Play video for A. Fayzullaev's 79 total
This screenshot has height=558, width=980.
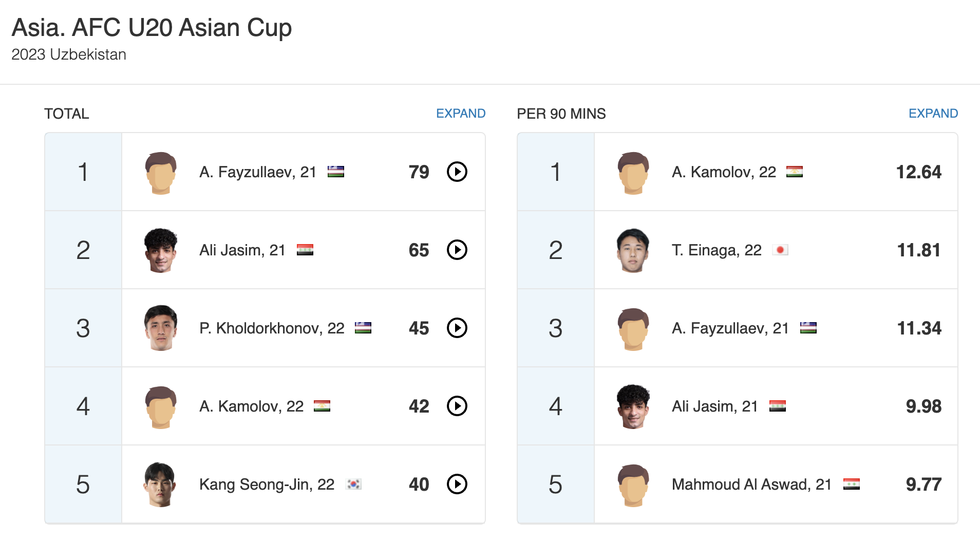pos(457,172)
